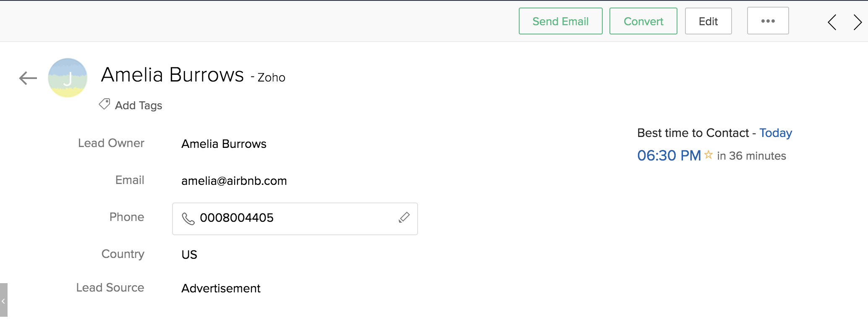Click the 06:30 PM contact time
The image size is (868, 326).
tap(669, 156)
